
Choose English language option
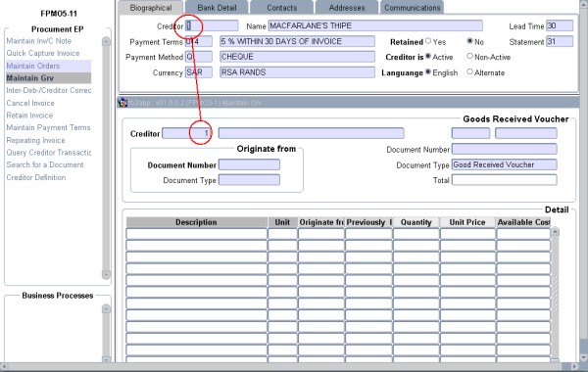[428, 71]
